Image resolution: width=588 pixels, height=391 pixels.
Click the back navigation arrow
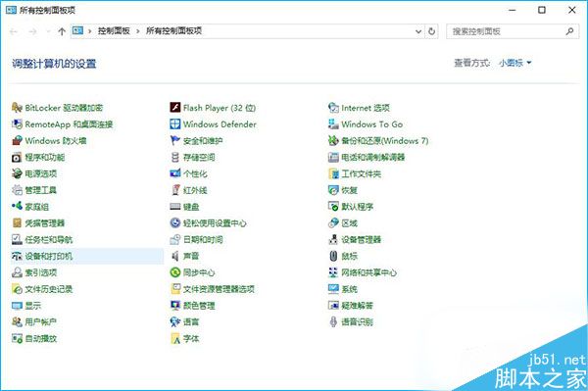[x=14, y=31]
